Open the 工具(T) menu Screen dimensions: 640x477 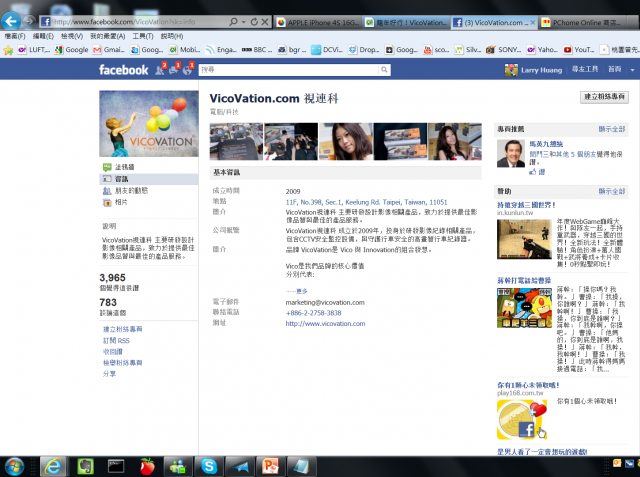pyautogui.click(x=143, y=36)
